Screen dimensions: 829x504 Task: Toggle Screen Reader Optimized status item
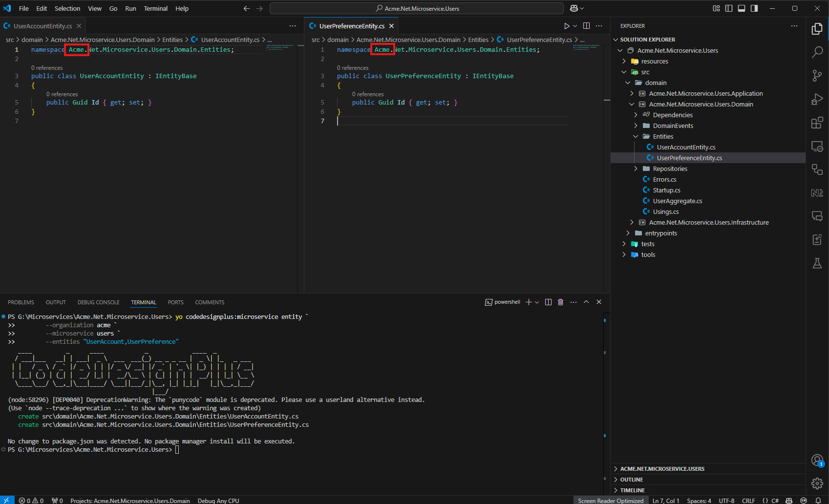[611, 500]
